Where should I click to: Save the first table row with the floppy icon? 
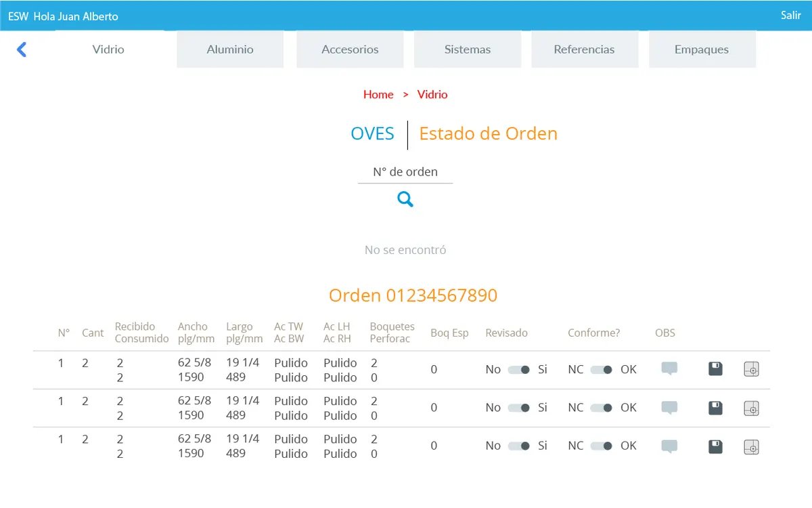[715, 369]
